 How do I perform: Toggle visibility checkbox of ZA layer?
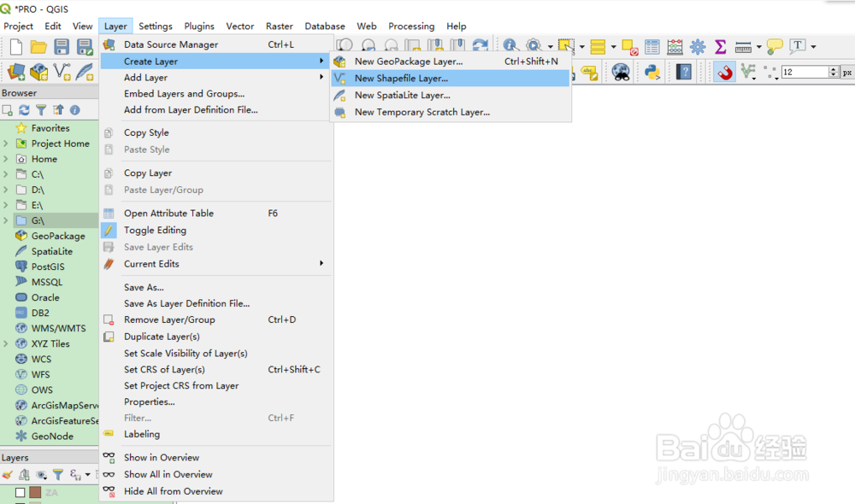tap(21, 493)
